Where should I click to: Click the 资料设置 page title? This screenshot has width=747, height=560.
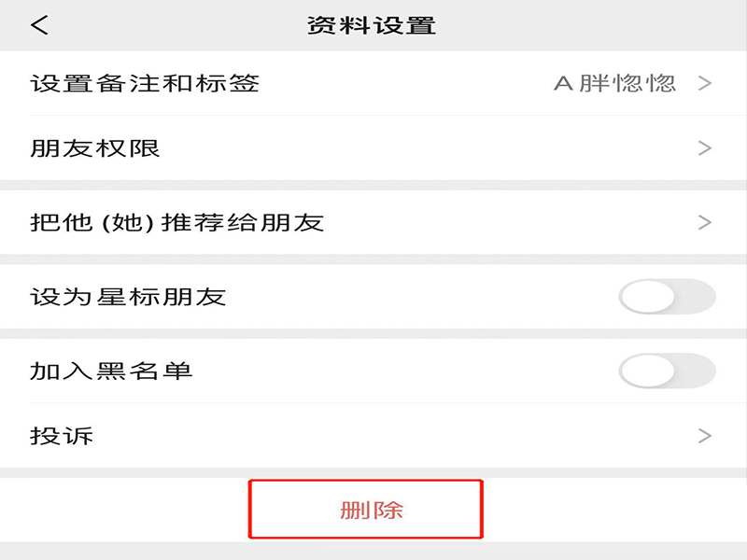[372, 25]
